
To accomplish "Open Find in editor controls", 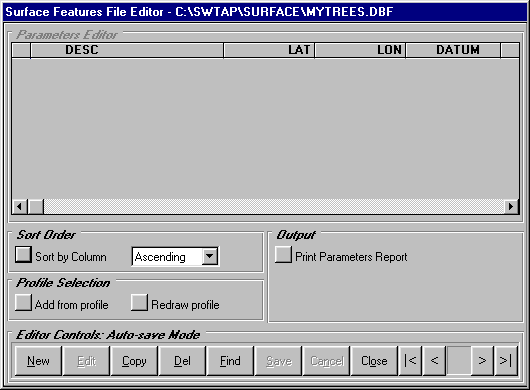I will click(230, 361).
